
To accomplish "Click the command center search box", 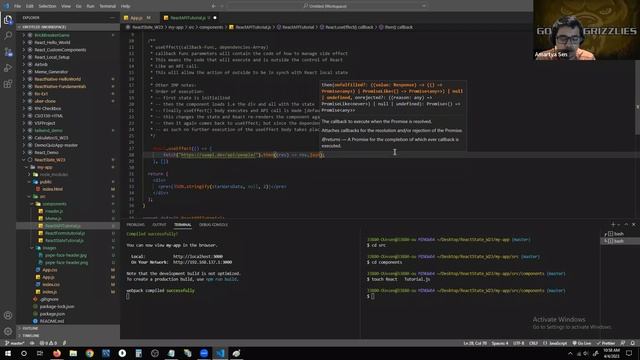I will pos(327,6).
